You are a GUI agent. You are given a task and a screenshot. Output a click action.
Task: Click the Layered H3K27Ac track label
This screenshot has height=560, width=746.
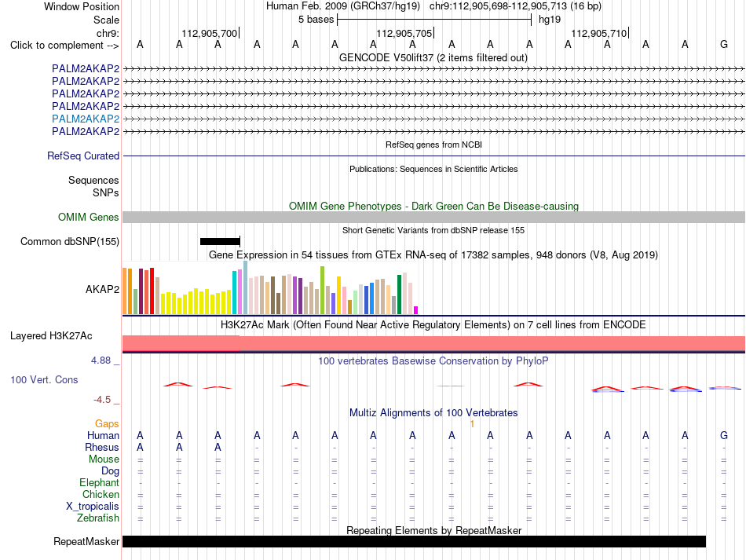pos(51,336)
